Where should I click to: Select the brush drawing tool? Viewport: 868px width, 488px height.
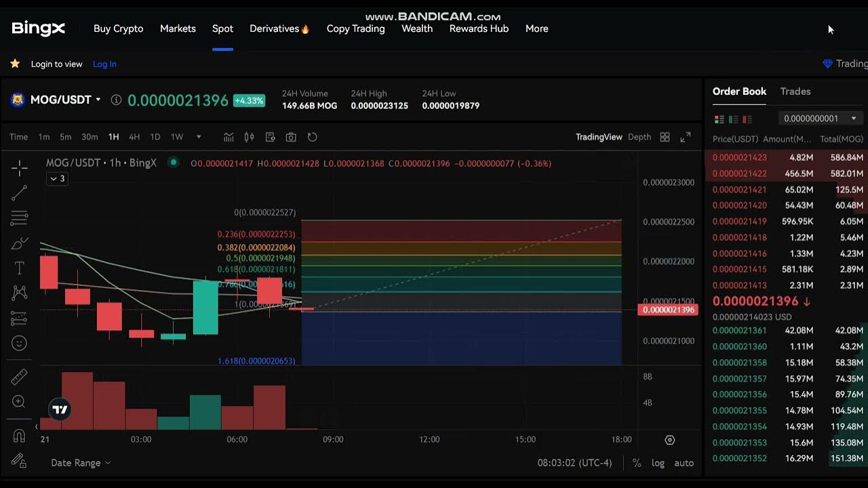19,243
